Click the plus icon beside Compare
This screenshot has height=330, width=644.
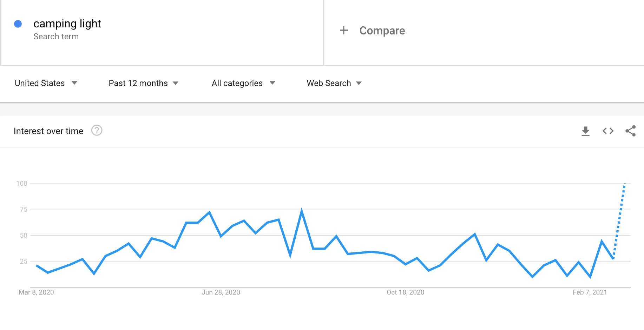(x=344, y=31)
